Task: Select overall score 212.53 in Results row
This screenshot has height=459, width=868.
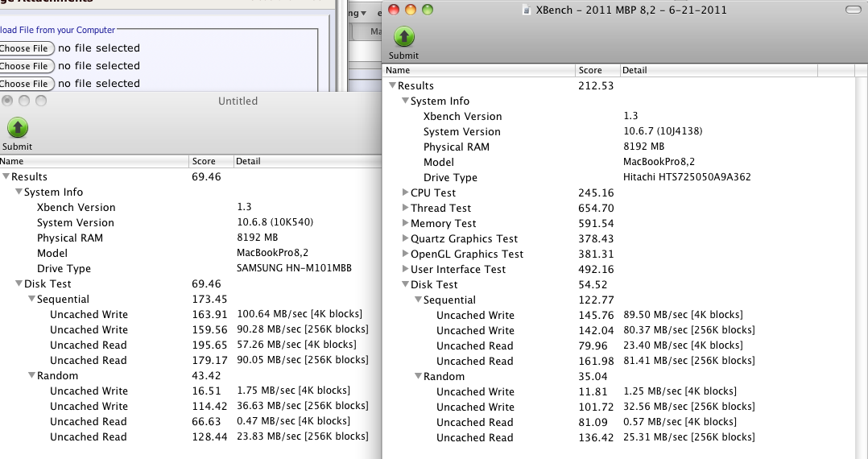Action: 596,86
